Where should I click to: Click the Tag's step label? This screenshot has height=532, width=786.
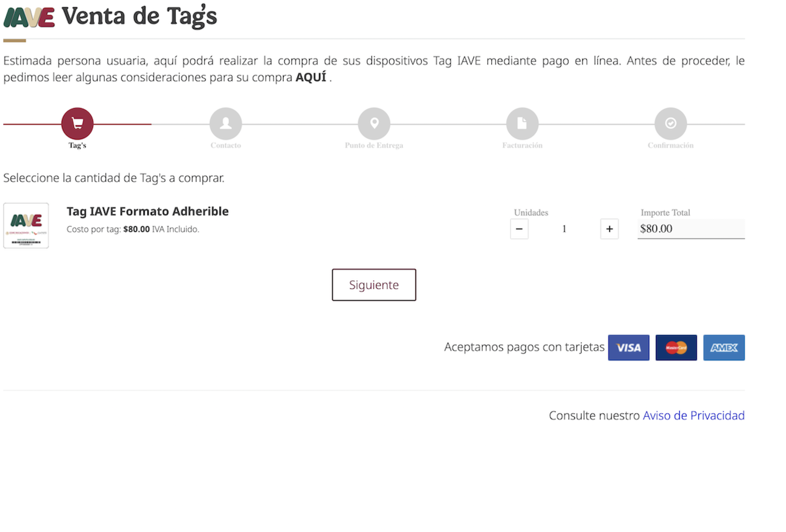tap(77, 146)
